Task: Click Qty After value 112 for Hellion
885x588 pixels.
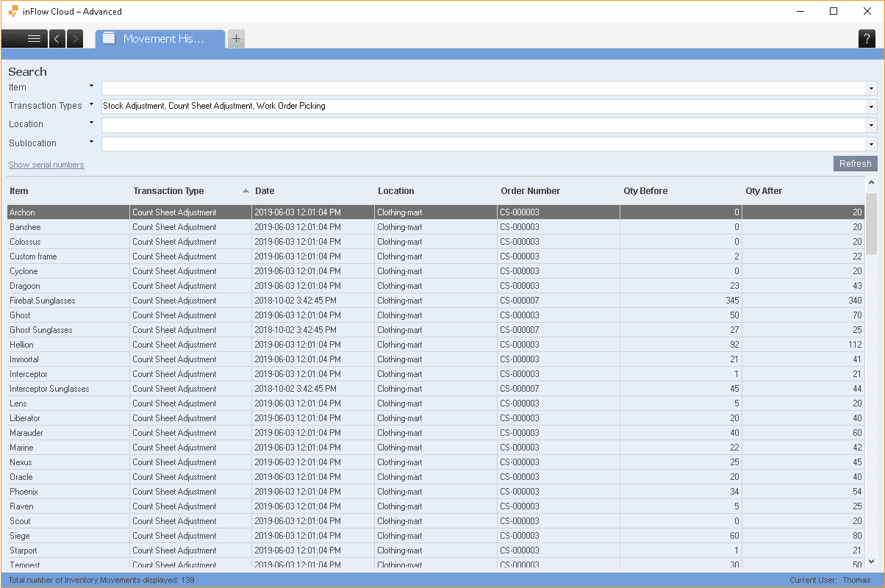Action: tap(855, 345)
